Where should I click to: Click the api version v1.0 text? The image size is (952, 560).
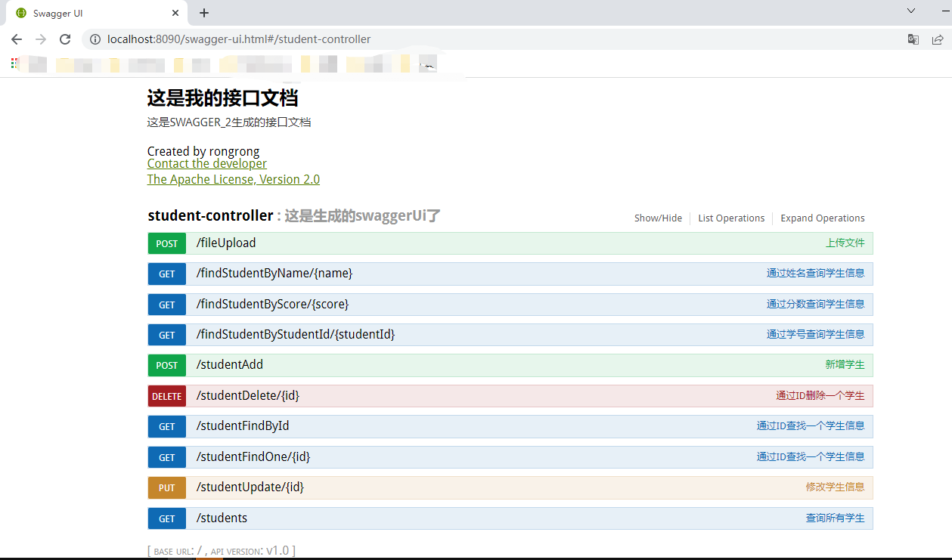[x=278, y=551]
